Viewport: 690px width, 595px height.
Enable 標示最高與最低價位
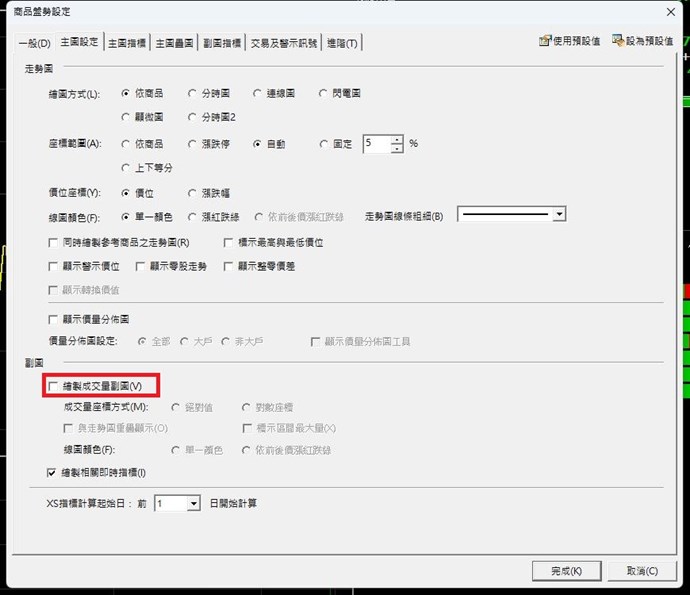228,242
